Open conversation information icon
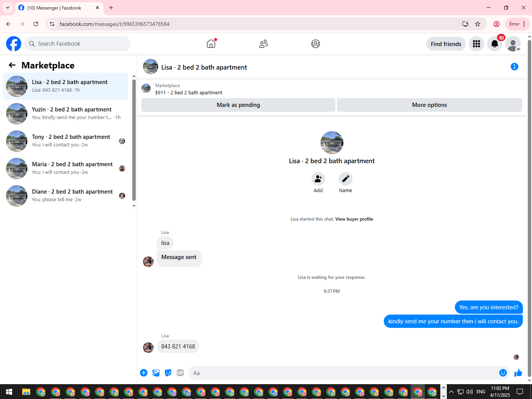Screen dimensions: 532x399 [x=515, y=67]
